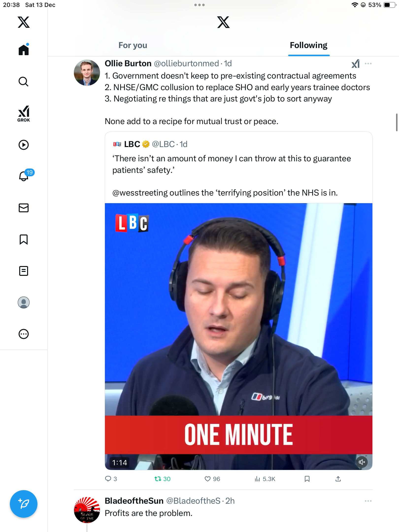The image size is (399, 532).
Task: Open the Video play icon in sidebar
Action: 24,145
